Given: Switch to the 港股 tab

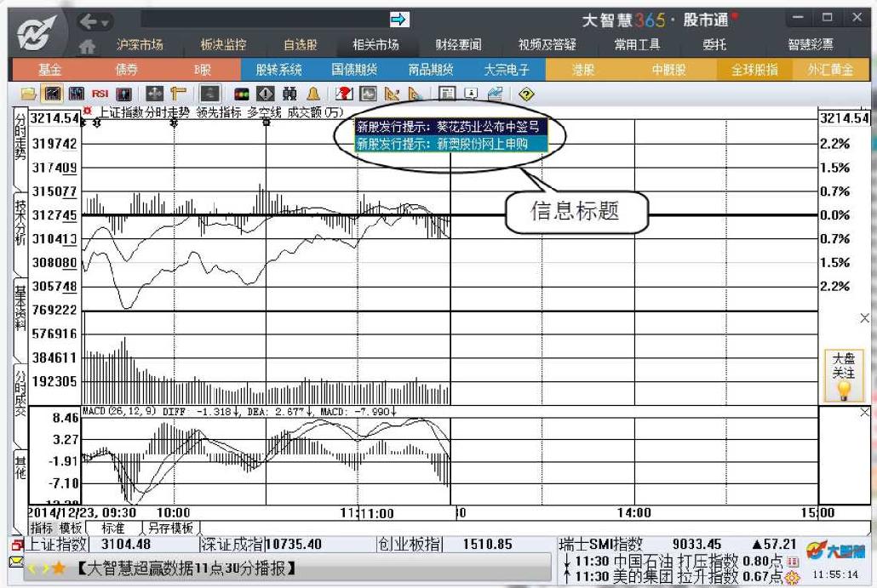Looking at the screenshot, I should point(582,70).
